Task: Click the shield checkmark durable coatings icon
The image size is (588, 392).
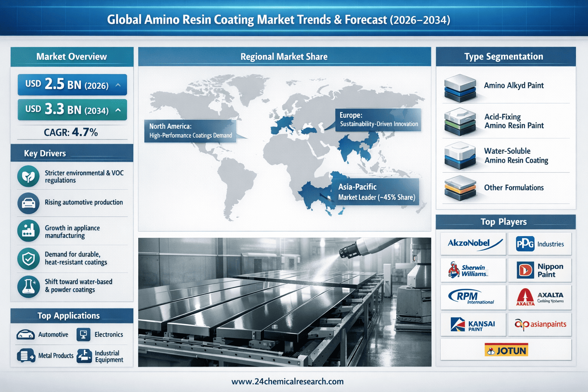Action: pos(28,259)
